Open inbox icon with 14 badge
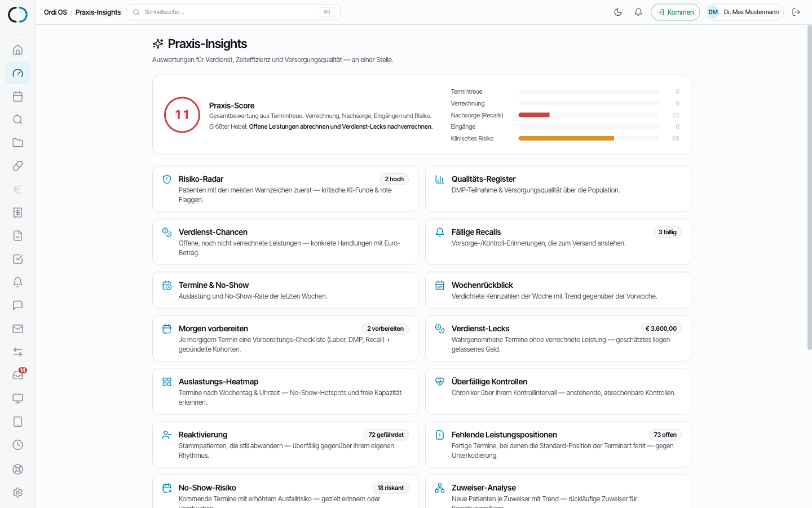812x508 pixels. (x=17, y=375)
